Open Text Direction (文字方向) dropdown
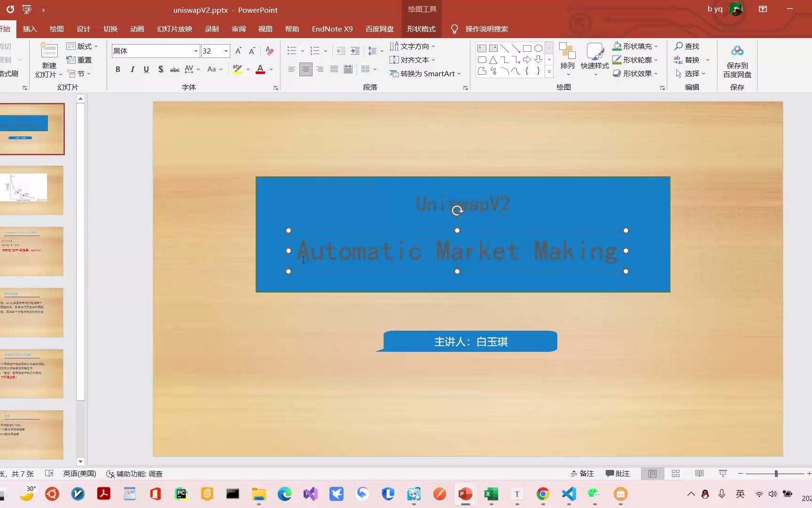The image size is (812, 508). [413, 46]
